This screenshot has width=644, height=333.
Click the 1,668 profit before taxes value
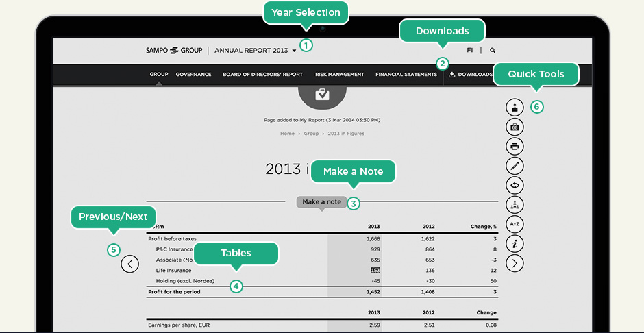click(x=373, y=239)
